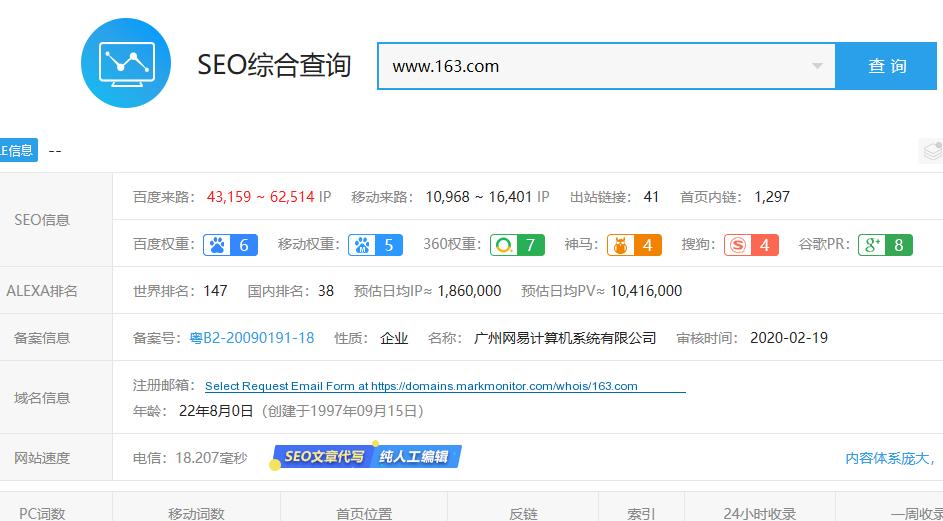Click the 查询 search button
Screen dimensions: 943x521
click(886, 66)
